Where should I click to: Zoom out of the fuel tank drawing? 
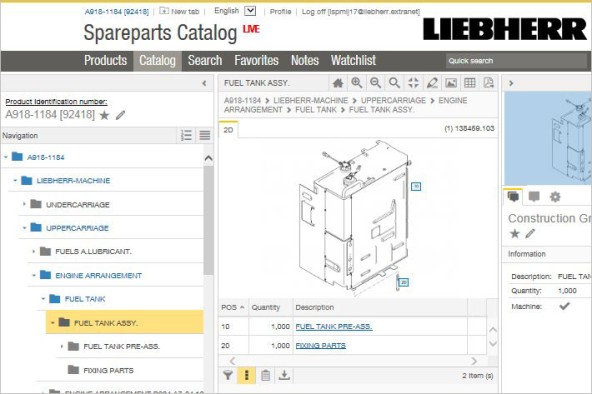click(375, 83)
